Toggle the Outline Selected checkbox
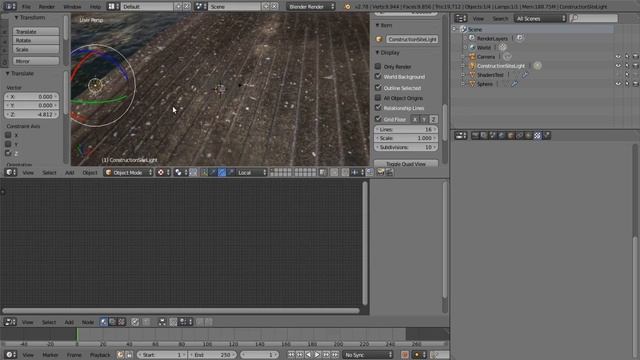This screenshot has width=640, height=360. point(378,87)
